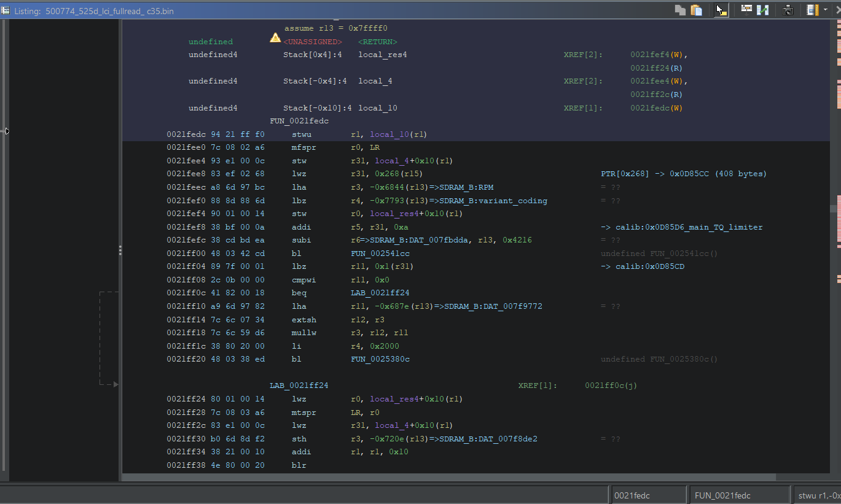Toggle mouse hover popups button
This screenshot has width=841, height=504.
click(722, 10)
